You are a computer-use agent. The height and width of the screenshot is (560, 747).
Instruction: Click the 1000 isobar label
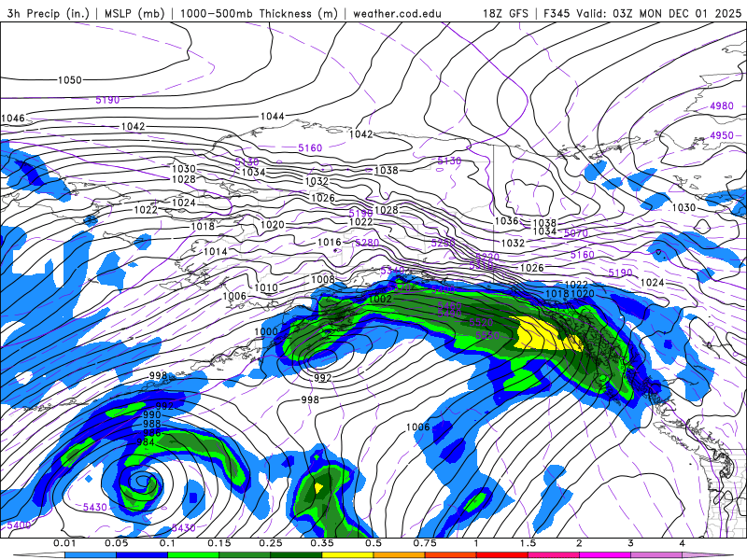[266, 331]
